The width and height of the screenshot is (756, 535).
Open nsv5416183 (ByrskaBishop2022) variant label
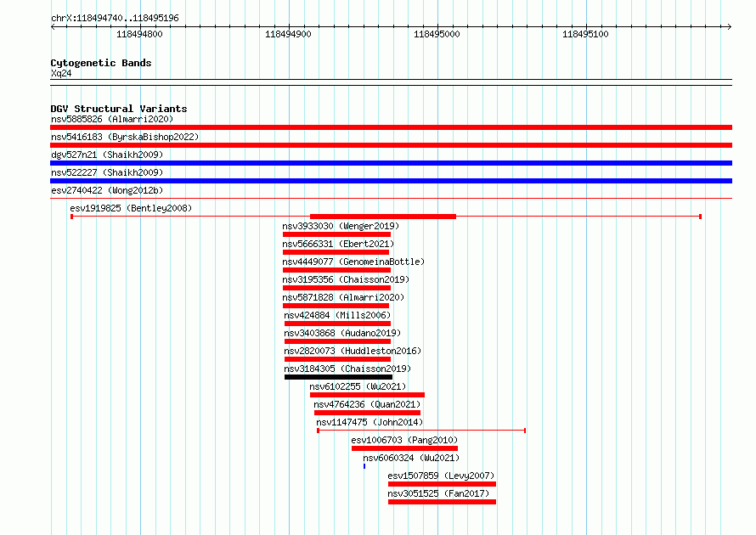tap(125, 137)
